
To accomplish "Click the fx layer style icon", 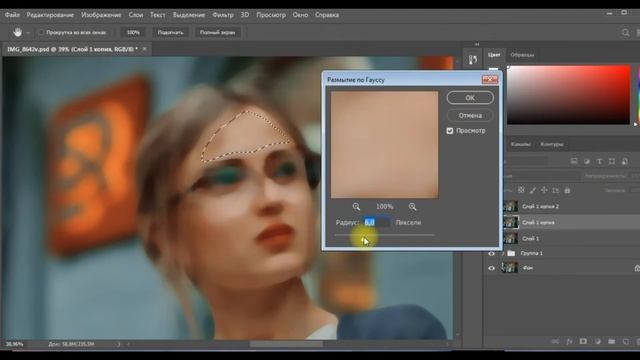I will click(x=569, y=342).
